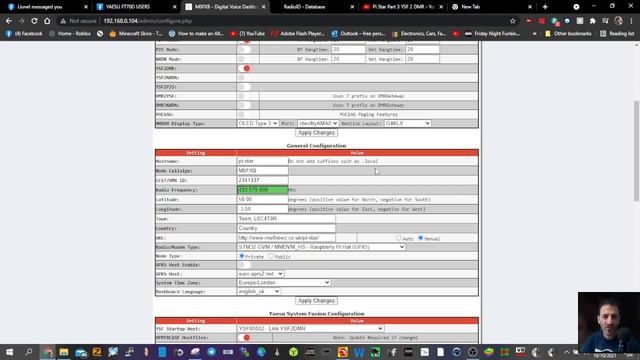640x360 pixels.
Task: Open the Friday Night Funkin bookmark
Action: (x=492, y=33)
